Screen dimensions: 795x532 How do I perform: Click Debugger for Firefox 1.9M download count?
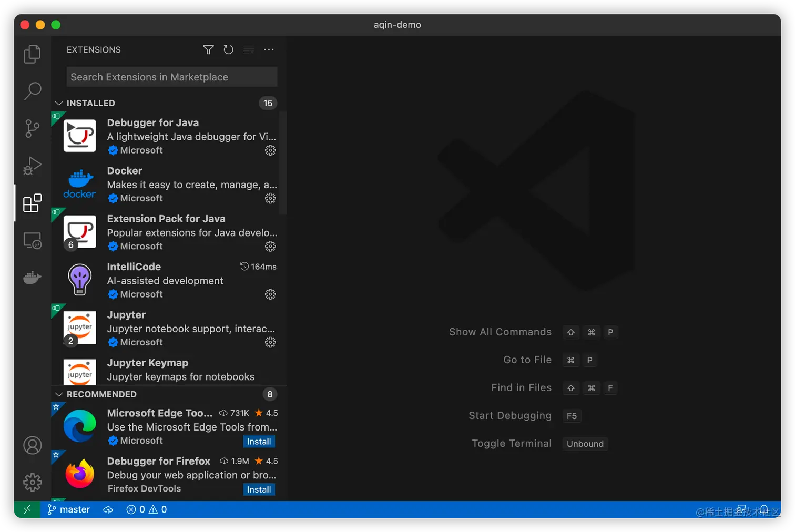click(235, 461)
